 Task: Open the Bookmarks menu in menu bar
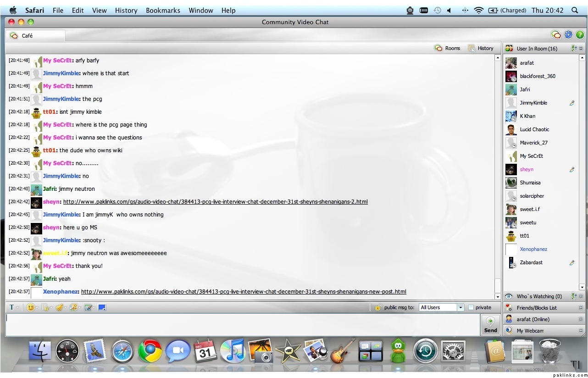(162, 10)
